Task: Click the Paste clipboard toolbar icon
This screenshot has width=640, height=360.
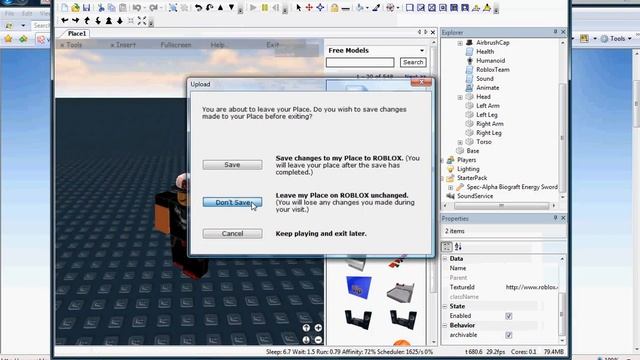Action: tap(122, 7)
